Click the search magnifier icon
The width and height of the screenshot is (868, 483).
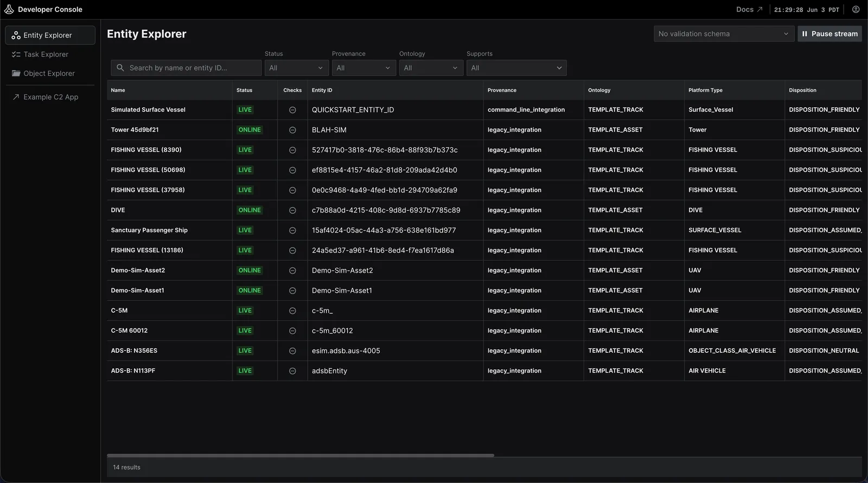coord(120,68)
